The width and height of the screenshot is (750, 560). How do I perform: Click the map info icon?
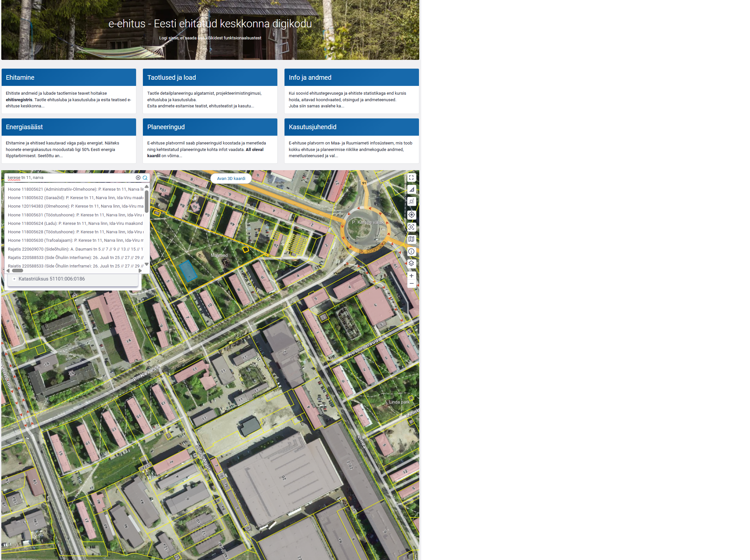(411, 251)
